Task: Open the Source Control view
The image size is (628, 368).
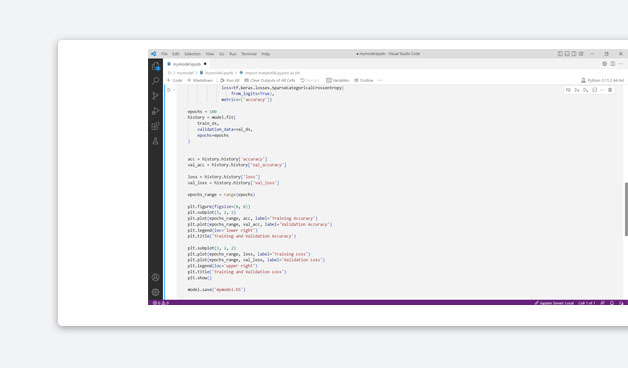Action: pyautogui.click(x=155, y=96)
